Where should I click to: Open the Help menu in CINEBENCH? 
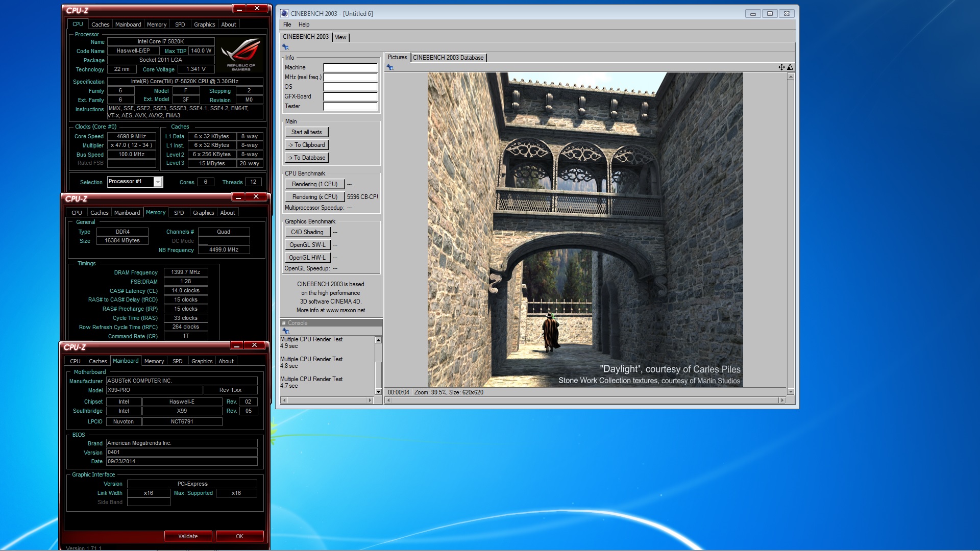pyautogui.click(x=304, y=24)
